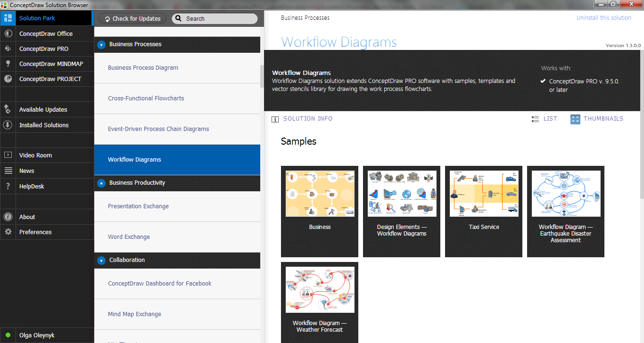The height and width of the screenshot is (343, 644).
Task: Click the Solution Info icon
Action: (275, 119)
